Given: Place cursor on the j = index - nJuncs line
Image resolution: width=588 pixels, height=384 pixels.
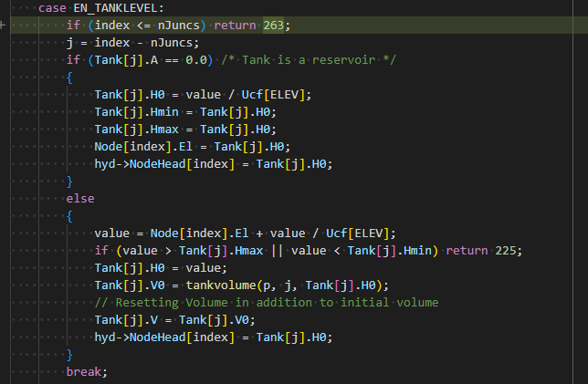Looking at the screenshot, I should 132,43.
